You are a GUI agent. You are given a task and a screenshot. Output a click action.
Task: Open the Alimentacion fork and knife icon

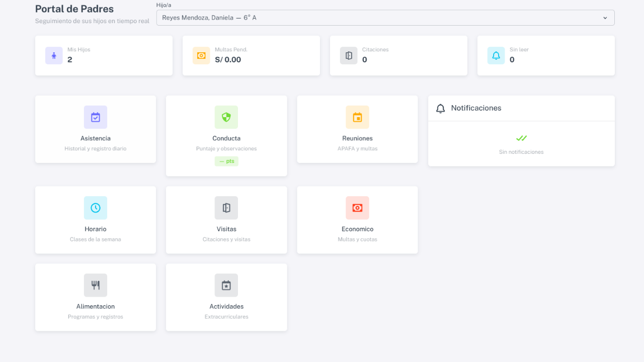pyautogui.click(x=96, y=285)
